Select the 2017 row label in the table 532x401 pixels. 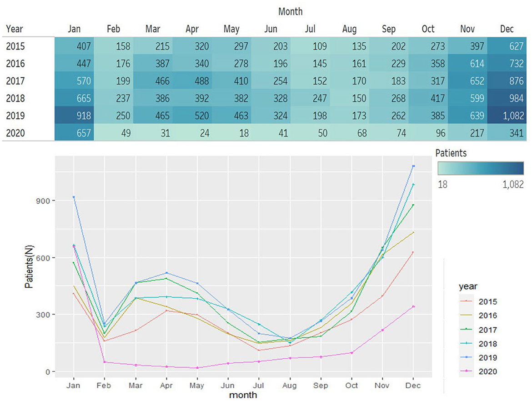(x=15, y=81)
